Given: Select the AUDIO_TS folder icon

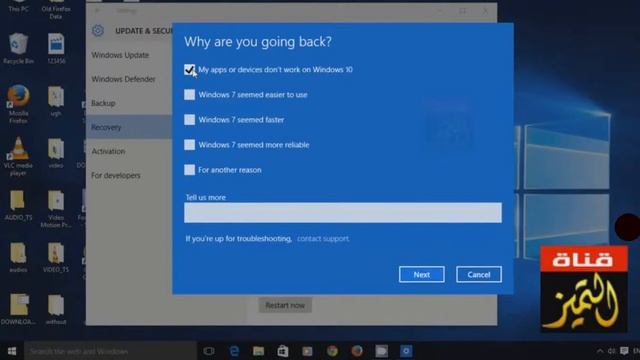Looking at the screenshot, I should coord(18,205).
